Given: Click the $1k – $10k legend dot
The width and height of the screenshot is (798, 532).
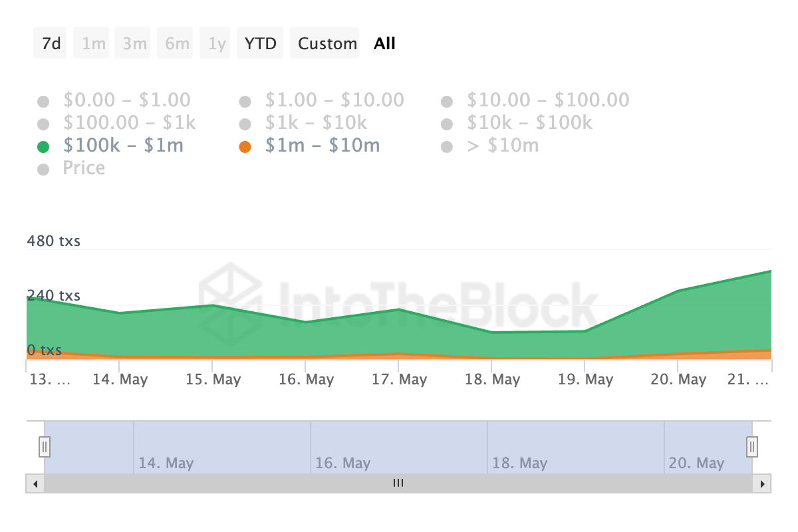Looking at the screenshot, I should tap(245, 124).
